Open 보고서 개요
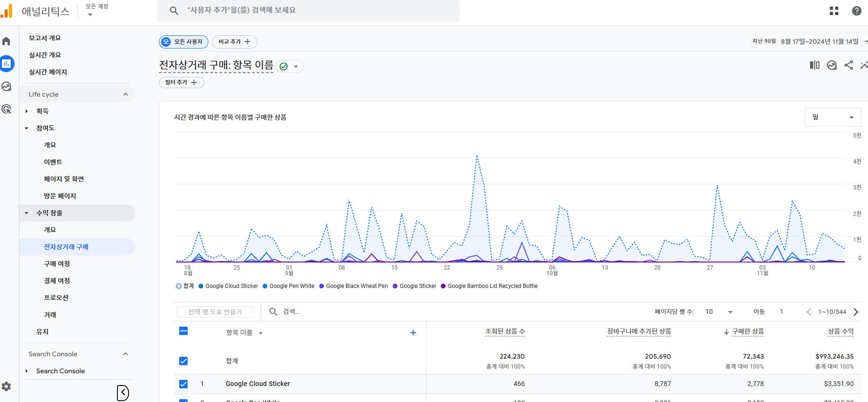The image size is (868, 402). point(45,38)
